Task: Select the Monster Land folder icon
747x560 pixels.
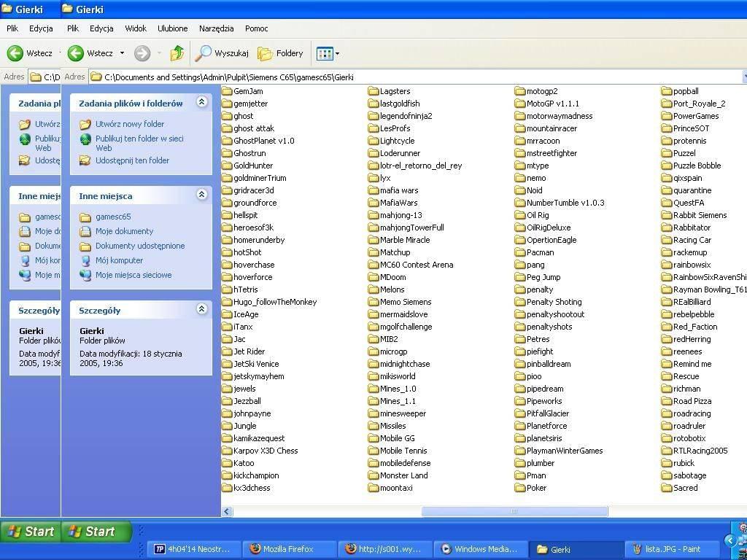Action: pos(373,475)
